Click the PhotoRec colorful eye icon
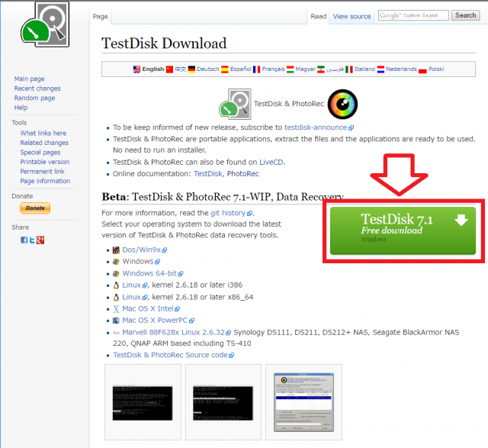Screen dimensions: 488x448 pyautogui.click(x=342, y=103)
